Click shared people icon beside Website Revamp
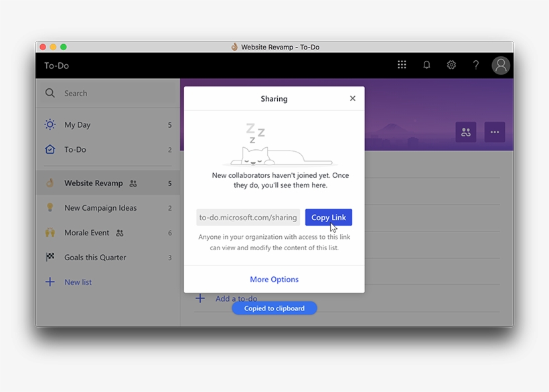This screenshot has width=549, height=392. coord(133,183)
